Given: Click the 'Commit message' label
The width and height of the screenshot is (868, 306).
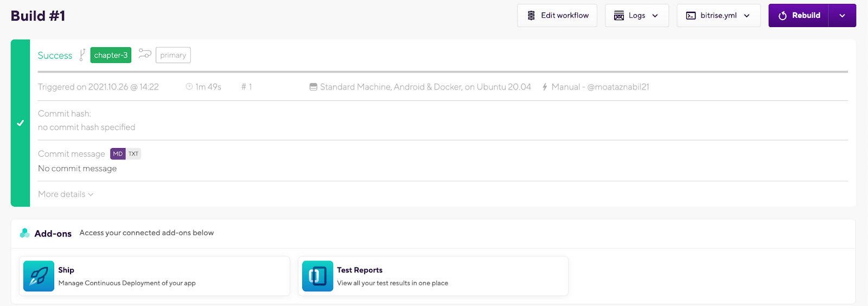Looking at the screenshot, I should [x=72, y=154].
